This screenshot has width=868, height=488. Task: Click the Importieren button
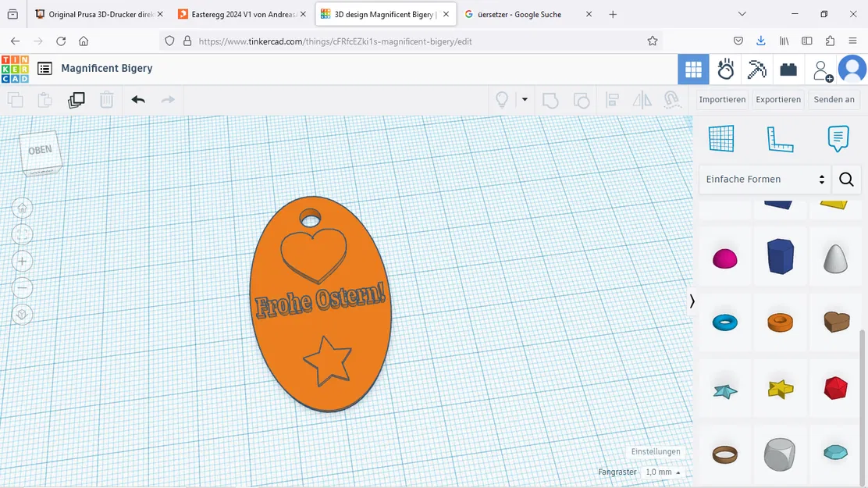(x=721, y=99)
